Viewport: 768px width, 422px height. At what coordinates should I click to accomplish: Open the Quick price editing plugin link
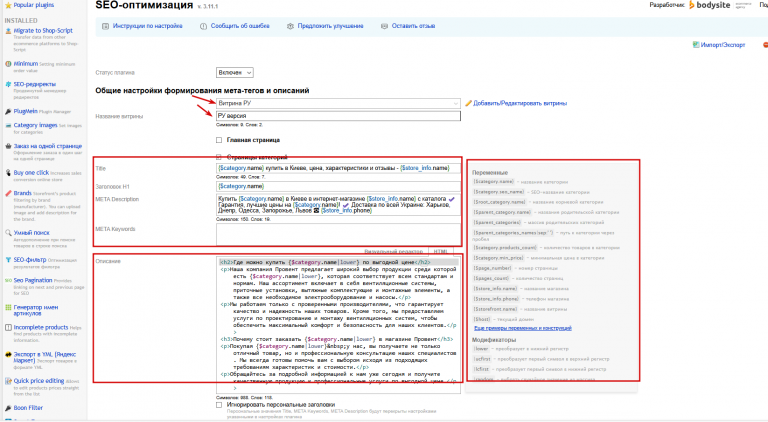tap(39, 381)
